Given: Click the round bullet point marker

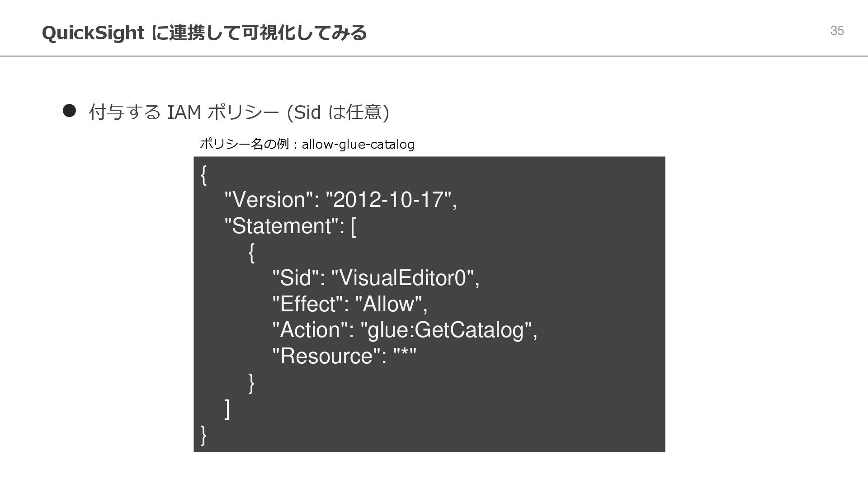Looking at the screenshot, I should coord(69,111).
